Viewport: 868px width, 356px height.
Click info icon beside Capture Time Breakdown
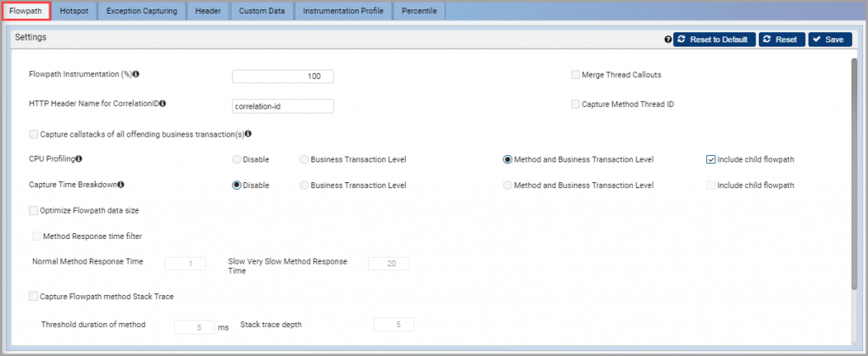click(x=120, y=185)
